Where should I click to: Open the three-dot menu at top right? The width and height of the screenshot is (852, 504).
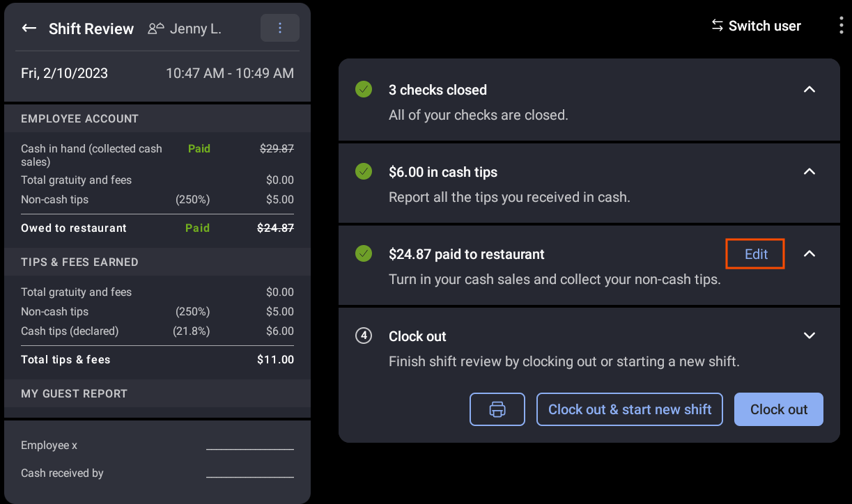pyautogui.click(x=841, y=24)
